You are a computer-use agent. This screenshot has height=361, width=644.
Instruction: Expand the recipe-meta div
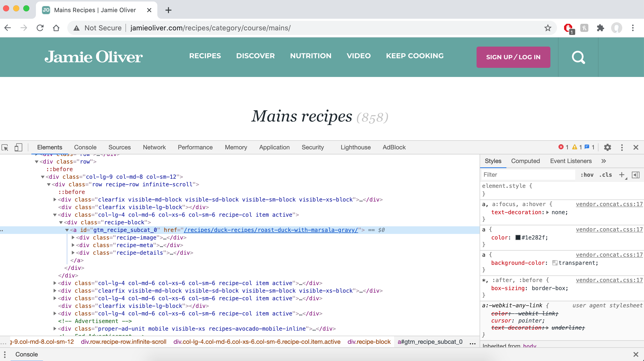73,245
